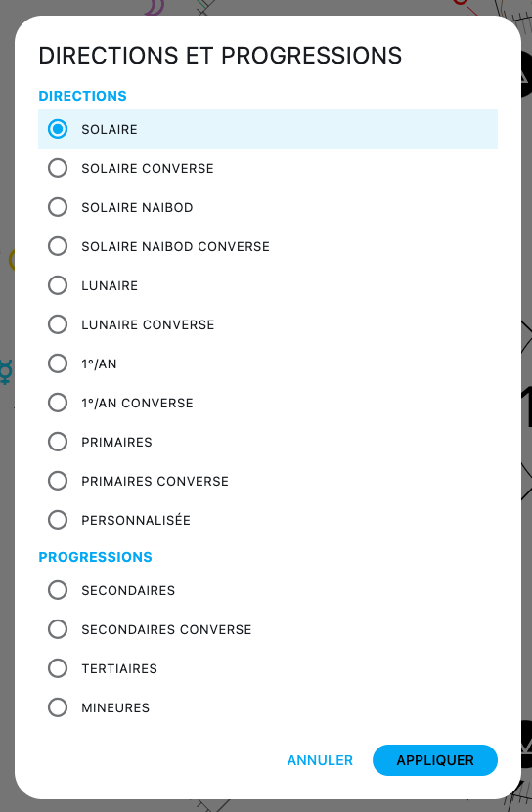Click the Directions section heading
532x812 pixels.
click(82, 96)
